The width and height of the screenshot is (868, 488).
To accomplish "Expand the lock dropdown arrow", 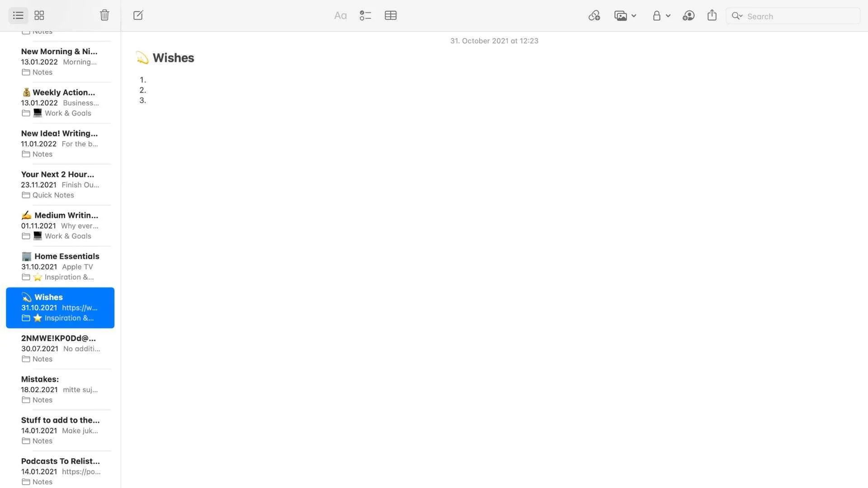I will pyautogui.click(x=668, y=16).
